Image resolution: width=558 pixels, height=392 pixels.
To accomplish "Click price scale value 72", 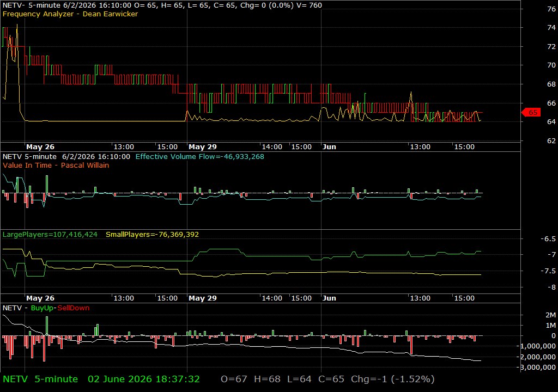I will tap(551, 47).
